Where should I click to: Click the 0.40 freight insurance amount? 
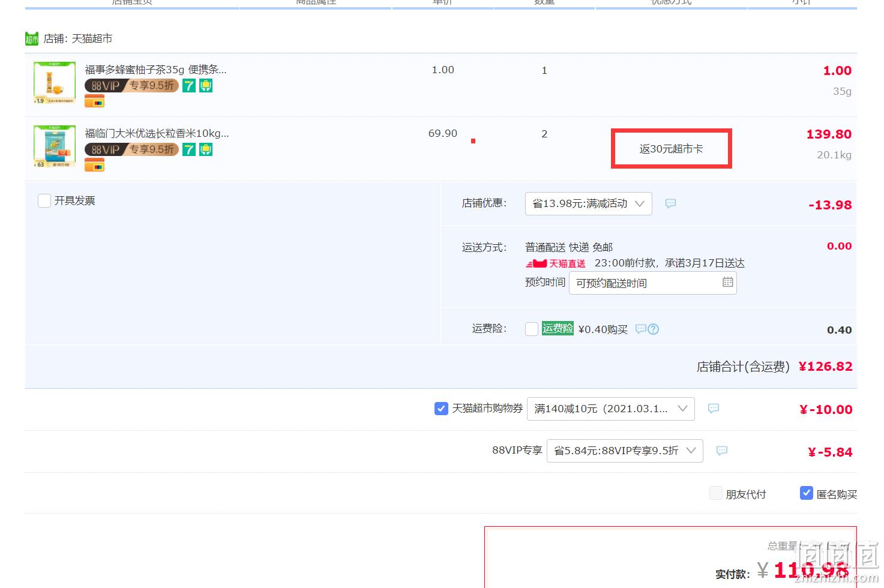pyautogui.click(x=840, y=330)
